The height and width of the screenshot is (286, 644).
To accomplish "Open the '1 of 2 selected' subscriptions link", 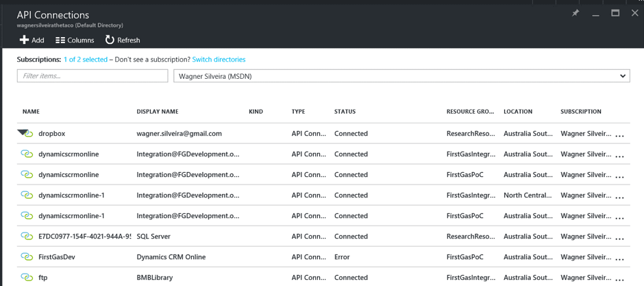I will coord(86,60).
